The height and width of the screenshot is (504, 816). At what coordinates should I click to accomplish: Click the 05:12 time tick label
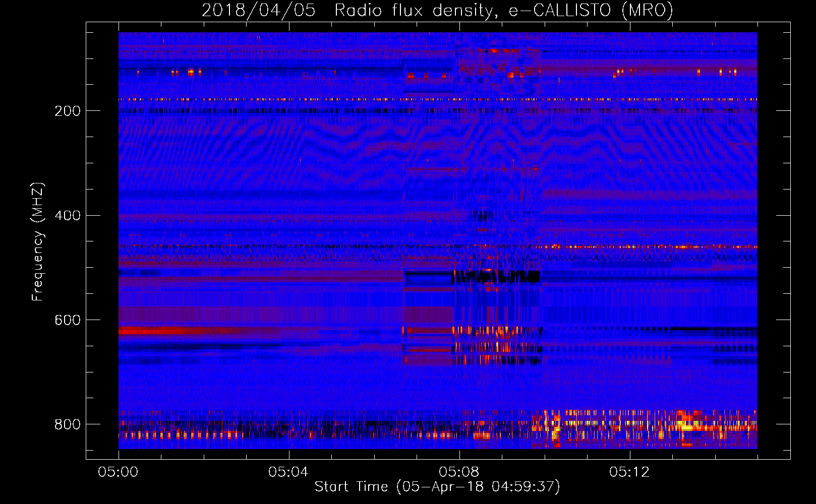629,472
